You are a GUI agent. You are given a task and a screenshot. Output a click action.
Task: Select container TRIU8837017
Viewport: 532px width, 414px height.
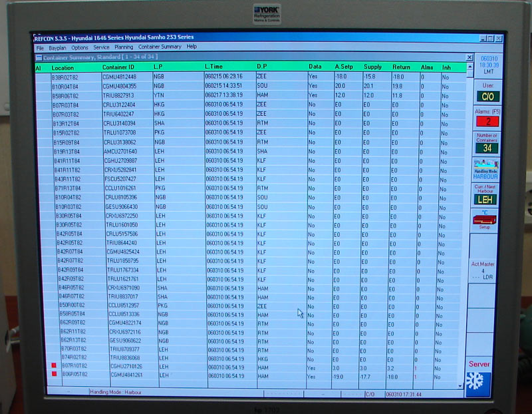123,296
